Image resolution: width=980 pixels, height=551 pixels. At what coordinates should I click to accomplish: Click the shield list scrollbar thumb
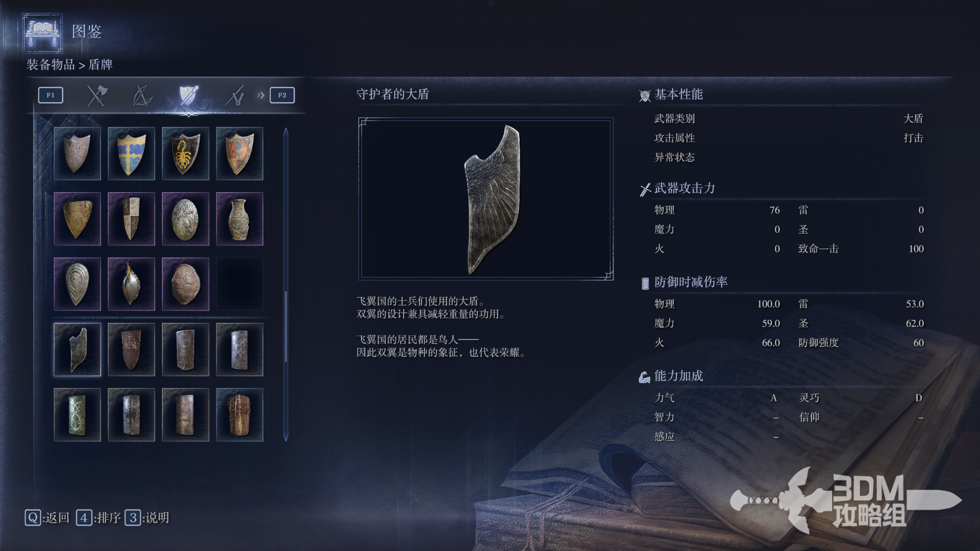[x=286, y=327]
